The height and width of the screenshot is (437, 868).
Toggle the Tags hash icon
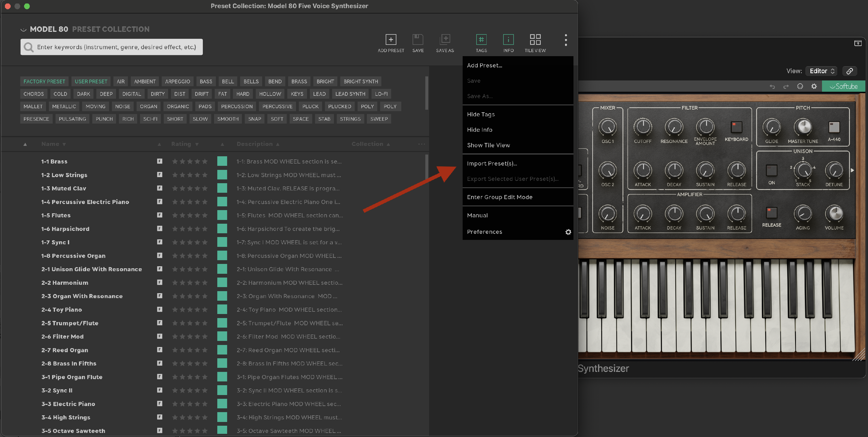point(481,39)
